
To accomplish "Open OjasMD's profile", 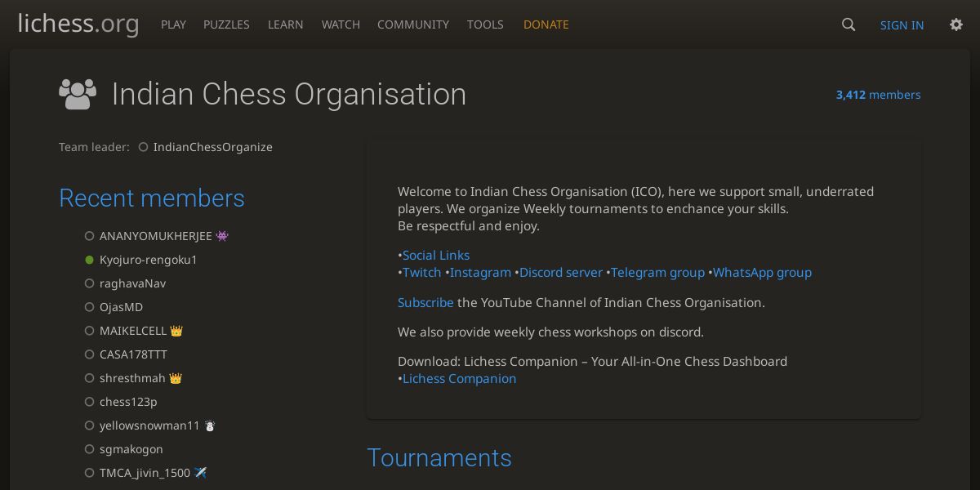I will point(121,307).
